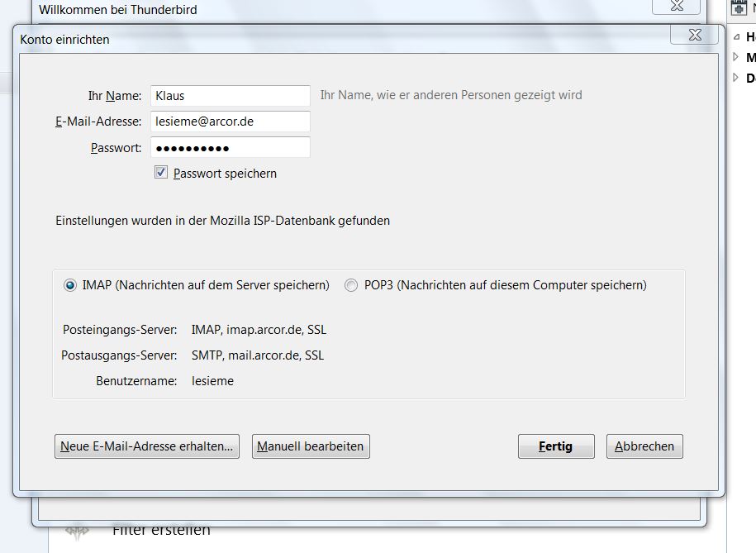Click the Benutzername value lesieme
The height and width of the screenshot is (553, 756).
pos(212,381)
